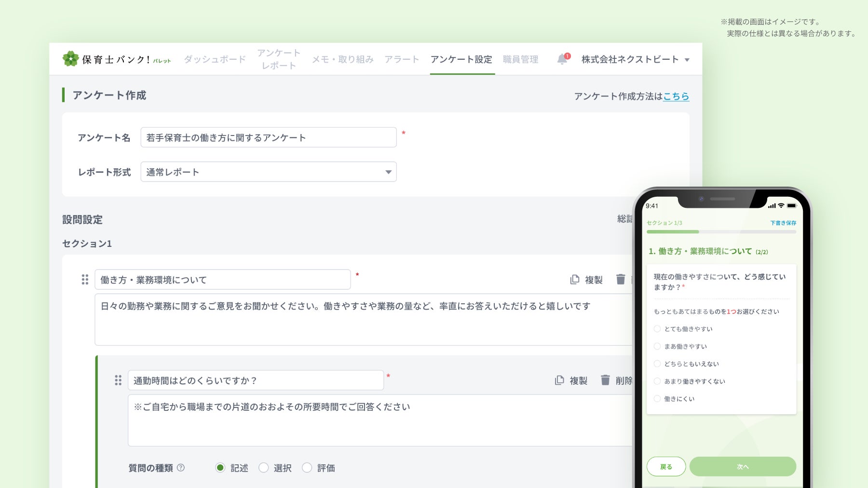Select the アンケート設定 tab
This screenshot has height=488, width=868.
(x=461, y=59)
